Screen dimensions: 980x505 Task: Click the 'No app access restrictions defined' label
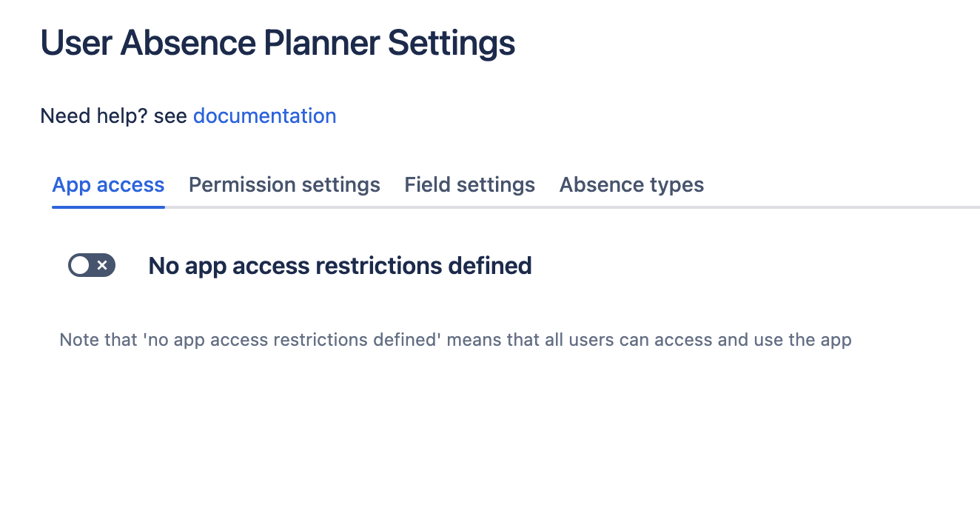pos(340,265)
